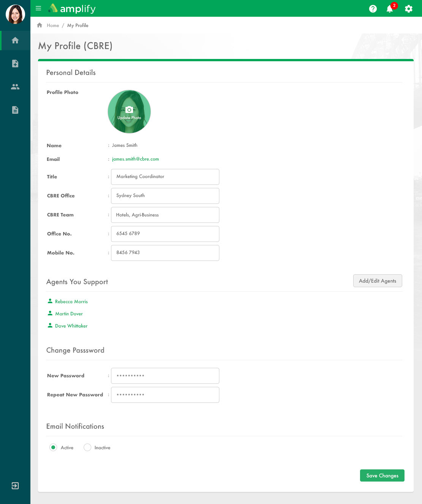Image resolution: width=422 pixels, height=504 pixels.
Task: Select Inactive email notifications radio
Action: coord(87,447)
